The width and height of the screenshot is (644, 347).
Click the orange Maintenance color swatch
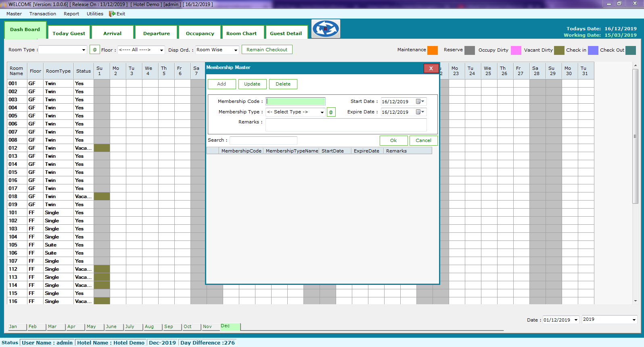point(433,50)
